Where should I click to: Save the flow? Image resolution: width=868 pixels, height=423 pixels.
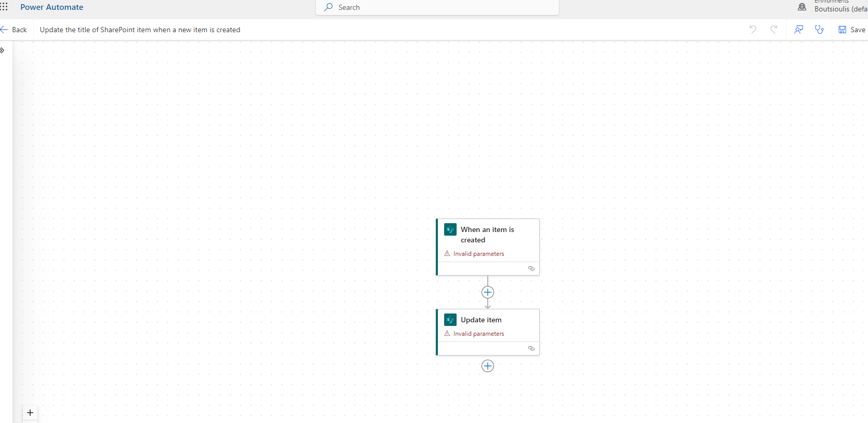point(852,30)
